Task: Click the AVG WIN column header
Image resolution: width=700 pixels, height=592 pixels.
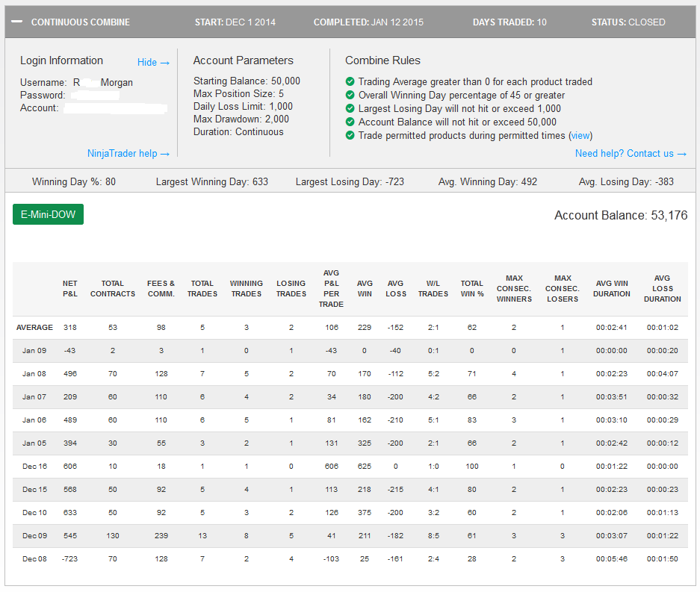Action: [x=365, y=289]
